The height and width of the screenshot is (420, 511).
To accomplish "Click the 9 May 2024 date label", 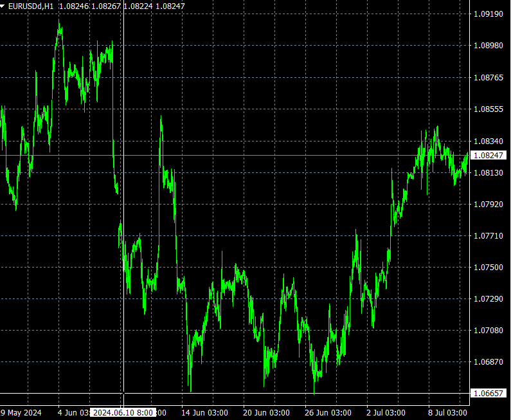I will pyautogui.click(x=21, y=412).
